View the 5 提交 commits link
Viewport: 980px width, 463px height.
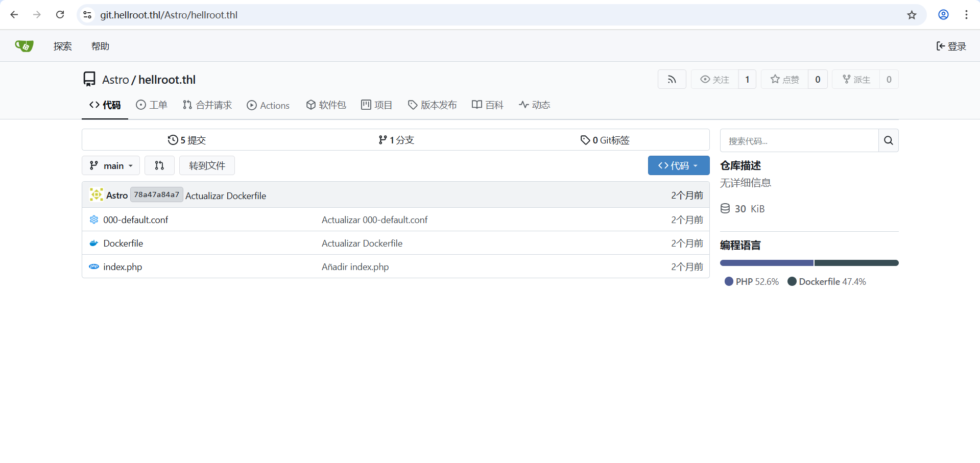point(187,140)
